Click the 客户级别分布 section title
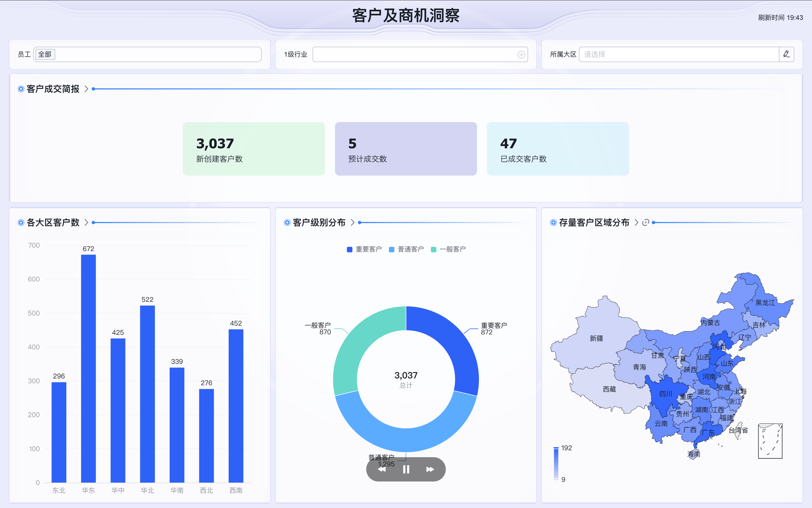Viewport: 812px width, 508px height. (x=319, y=223)
